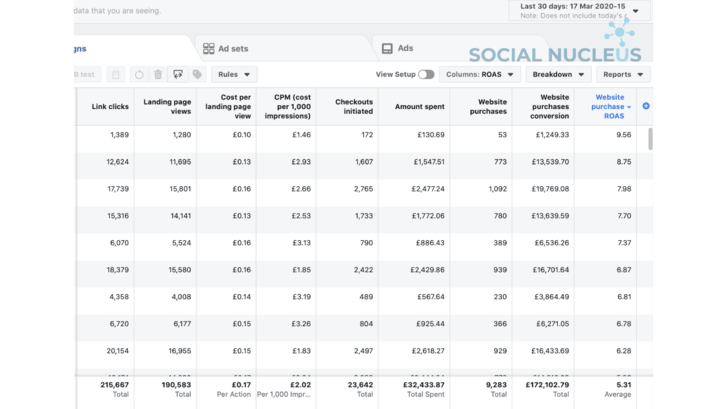Switch to the Ads tab
The height and width of the screenshot is (409, 727).
(x=404, y=48)
